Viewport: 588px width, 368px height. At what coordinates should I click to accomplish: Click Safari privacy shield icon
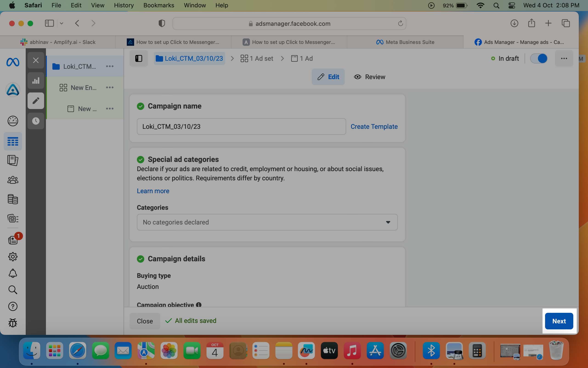[162, 23]
